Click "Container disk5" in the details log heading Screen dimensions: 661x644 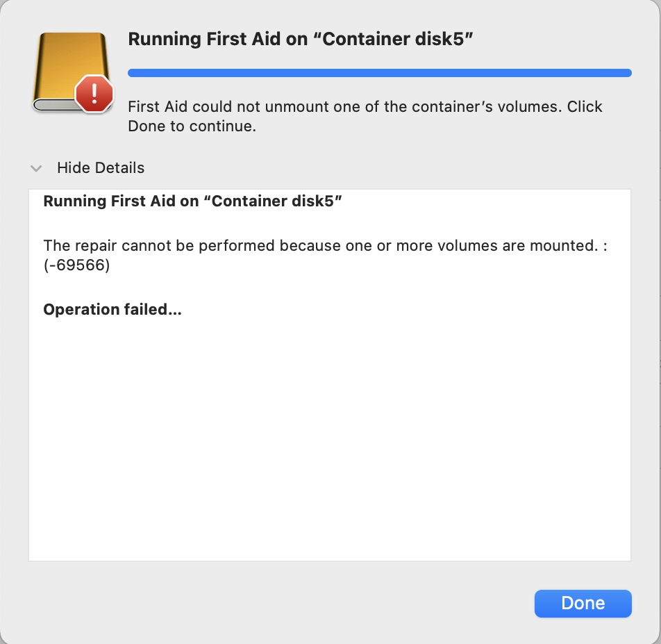pyautogui.click(x=277, y=201)
